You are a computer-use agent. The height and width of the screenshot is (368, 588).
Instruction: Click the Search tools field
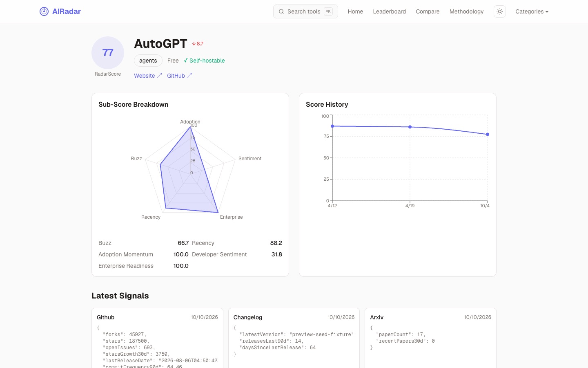click(305, 11)
